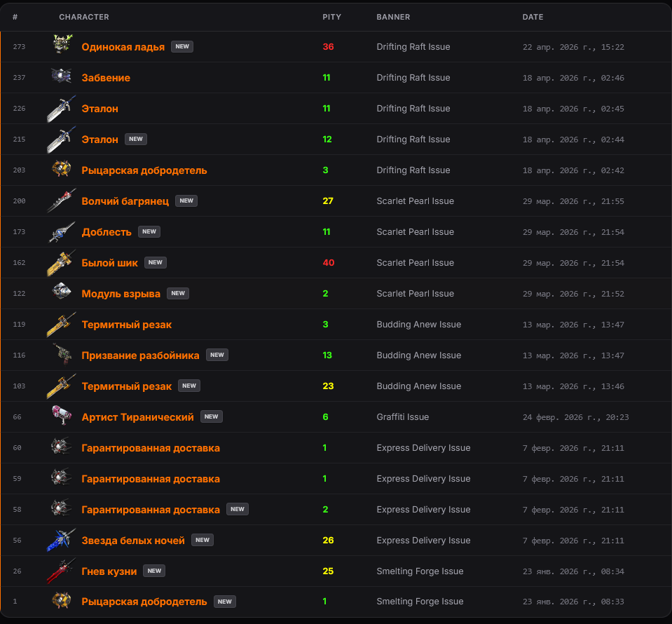Sort by the PITY column header

click(331, 17)
